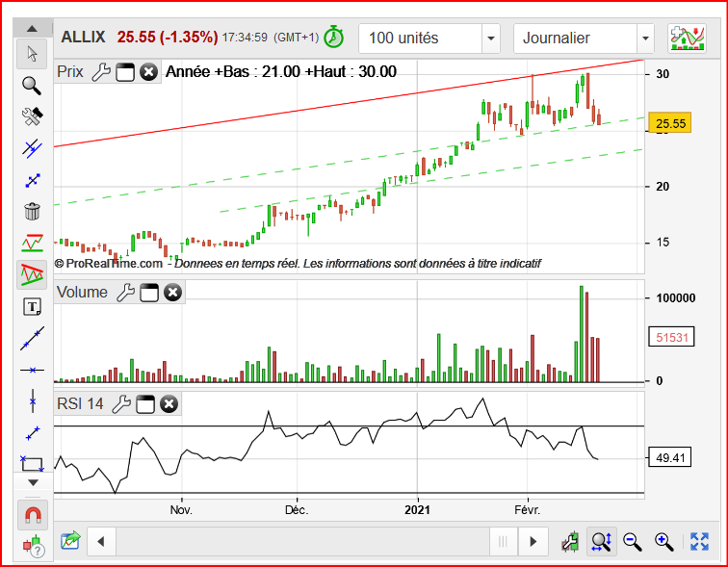The image size is (728, 567).
Task: Toggle the horizontal zoom magnifier mode
Action: tap(601, 541)
